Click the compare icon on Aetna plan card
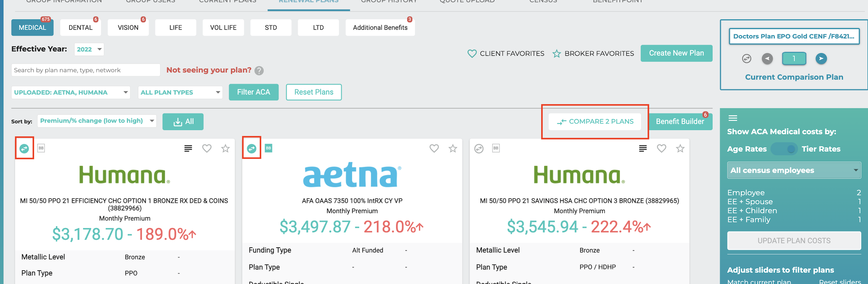This screenshot has height=284, width=868. [251, 149]
